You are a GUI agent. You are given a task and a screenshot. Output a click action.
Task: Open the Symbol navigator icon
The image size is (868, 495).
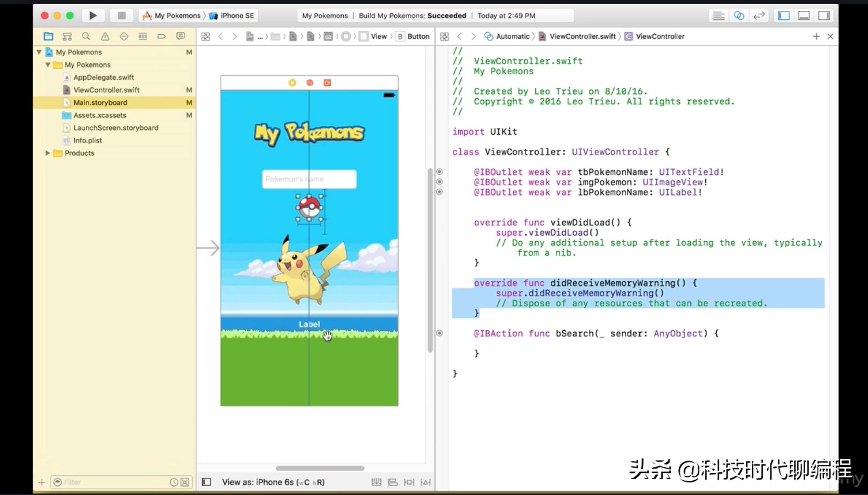click(67, 36)
